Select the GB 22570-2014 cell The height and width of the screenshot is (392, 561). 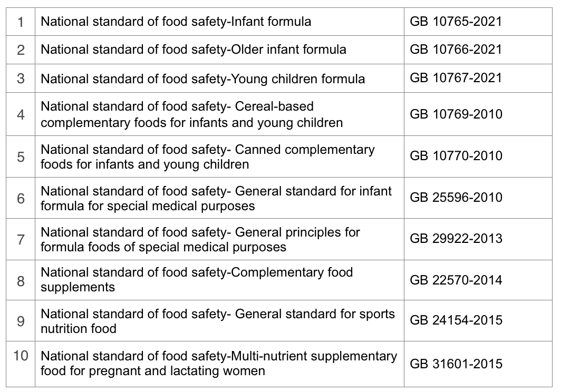[456, 280]
